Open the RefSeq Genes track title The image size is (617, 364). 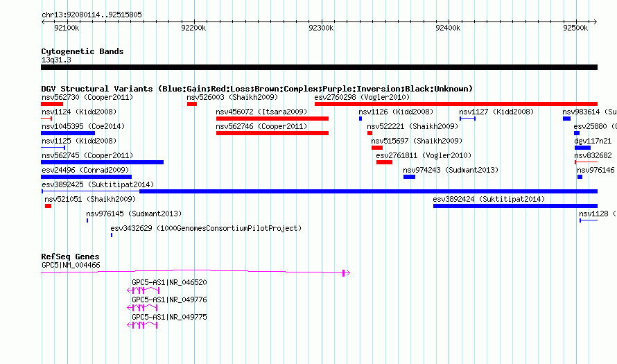(70, 257)
